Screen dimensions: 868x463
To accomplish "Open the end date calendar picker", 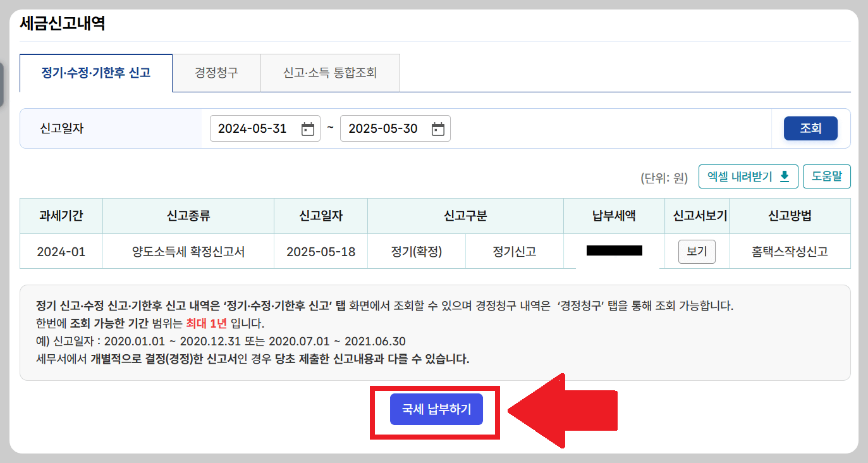I will click(x=439, y=128).
